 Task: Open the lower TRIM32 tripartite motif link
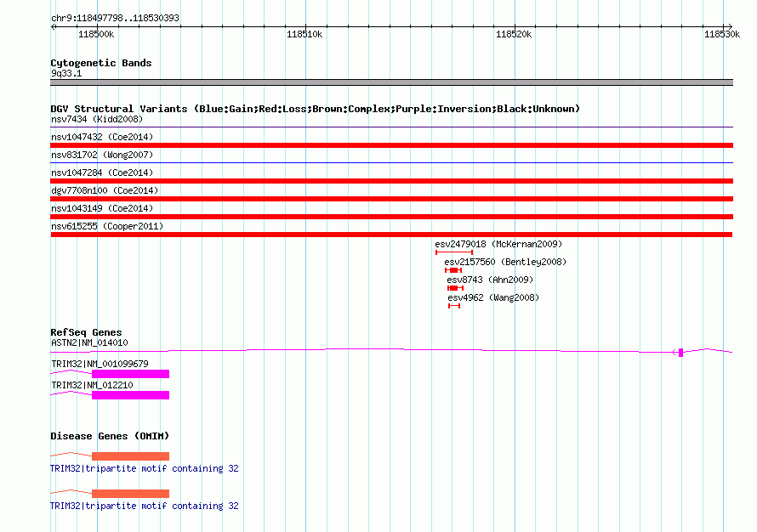(145, 506)
